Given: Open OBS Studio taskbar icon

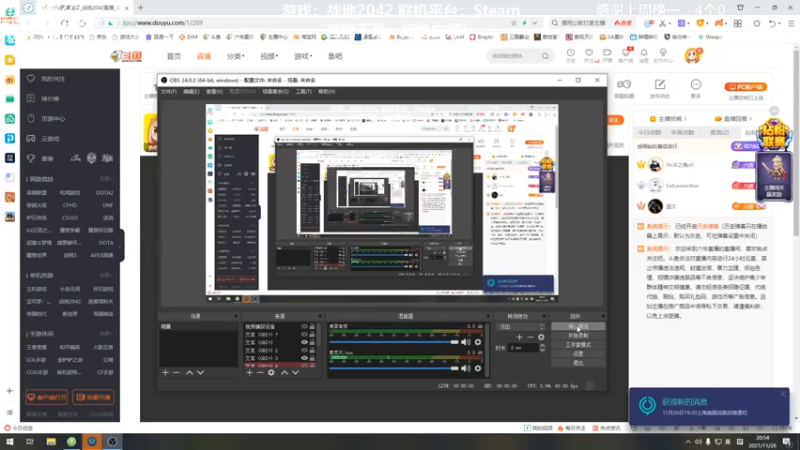Looking at the screenshot, I should 112,442.
